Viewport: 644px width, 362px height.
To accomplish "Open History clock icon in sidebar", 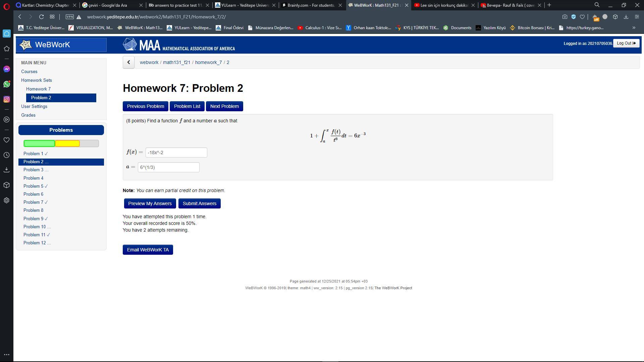I will coord(6,155).
